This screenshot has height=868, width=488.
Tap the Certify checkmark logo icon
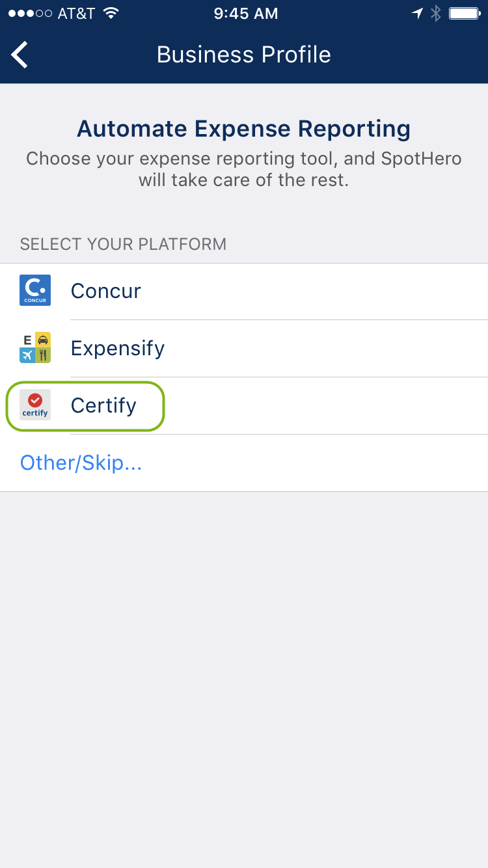click(35, 405)
